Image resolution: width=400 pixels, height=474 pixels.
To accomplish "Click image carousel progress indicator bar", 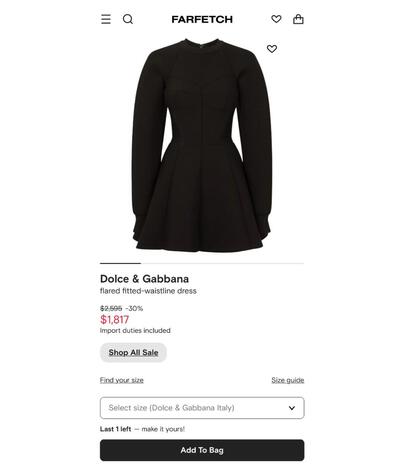I will point(202,263).
